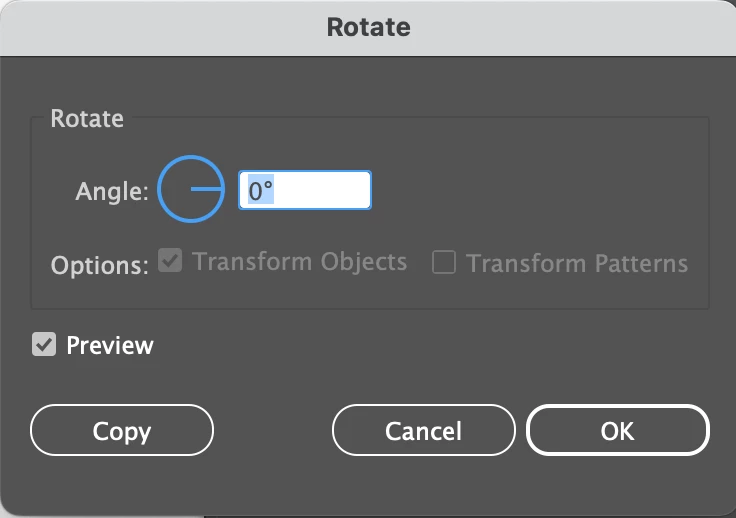This screenshot has width=736, height=518.
Task: Click the angle dial's blue indicator line
Action: pos(206,189)
